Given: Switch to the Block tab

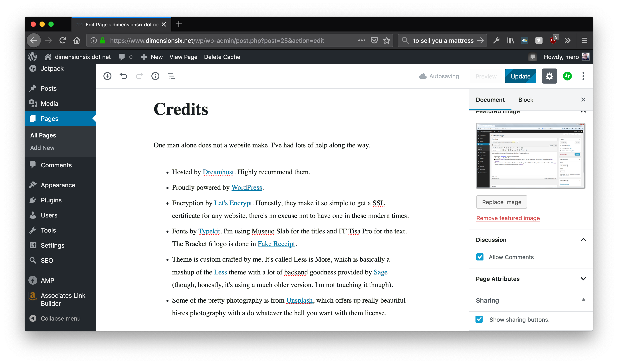Looking at the screenshot, I should (526, 100).
